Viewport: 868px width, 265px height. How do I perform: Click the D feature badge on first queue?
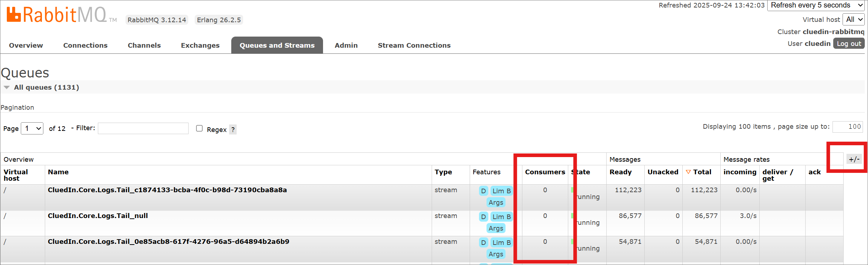[483, 191]
